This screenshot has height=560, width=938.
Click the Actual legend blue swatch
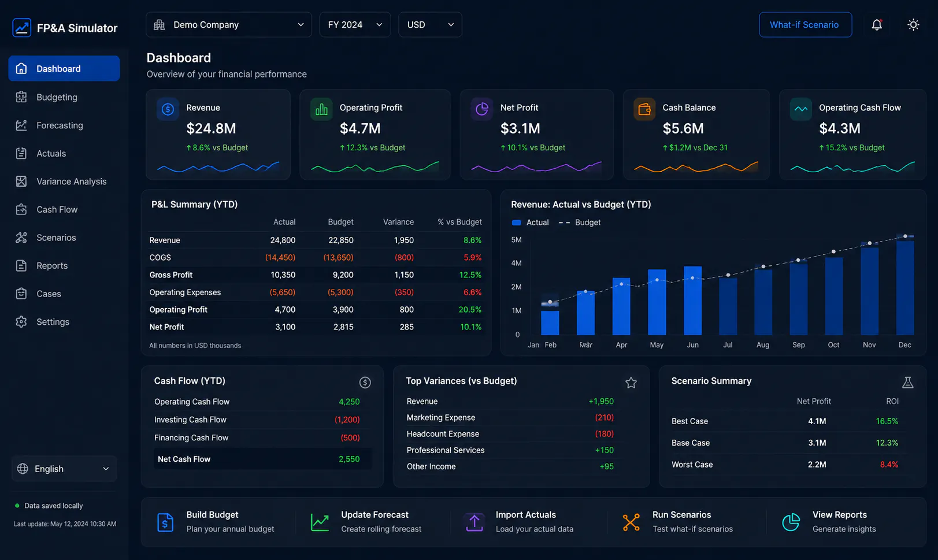click(517, 222)
